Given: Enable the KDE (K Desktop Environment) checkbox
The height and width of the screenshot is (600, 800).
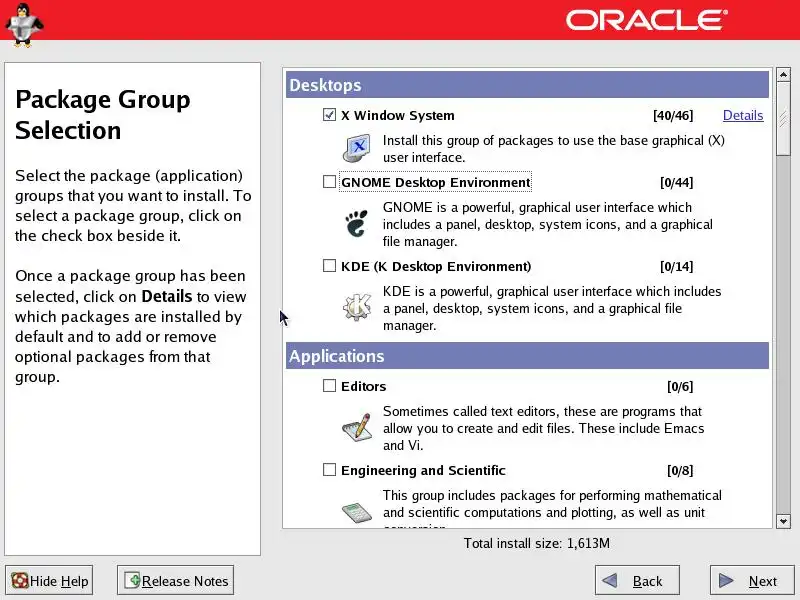Looking at the screenshot, I should [329, 266].
